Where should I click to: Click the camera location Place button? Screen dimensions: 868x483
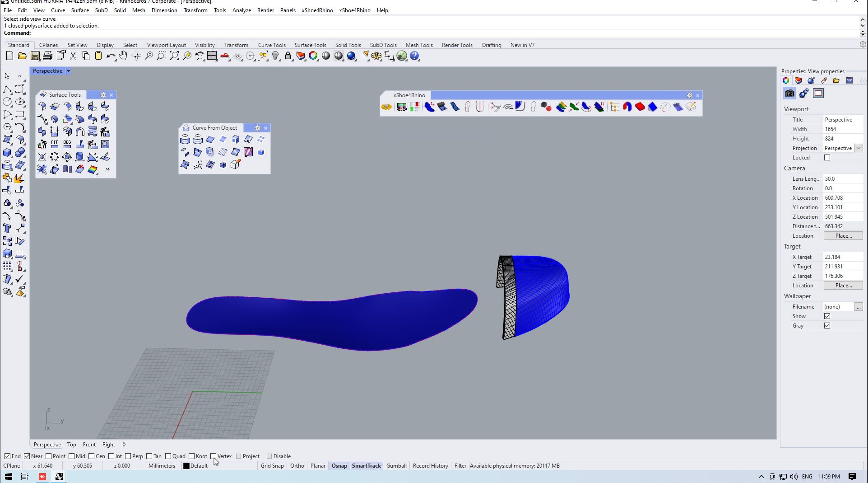[843, 236]
